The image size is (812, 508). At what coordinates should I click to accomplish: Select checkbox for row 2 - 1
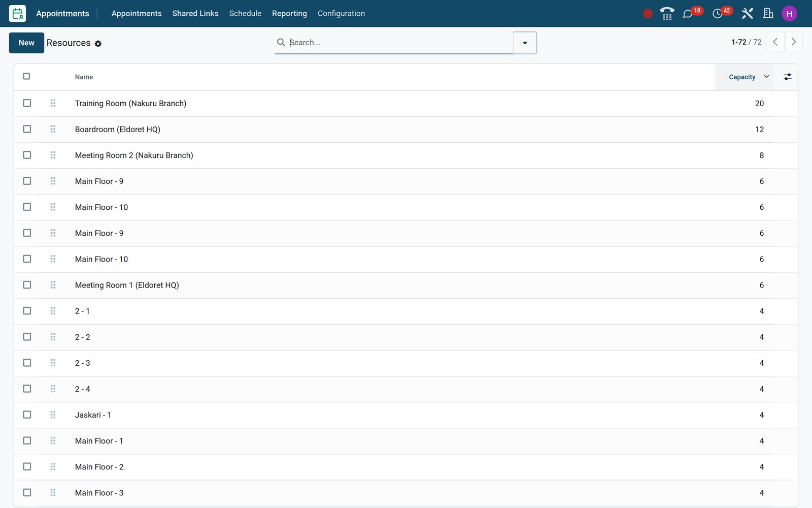[x=27, y=311]
